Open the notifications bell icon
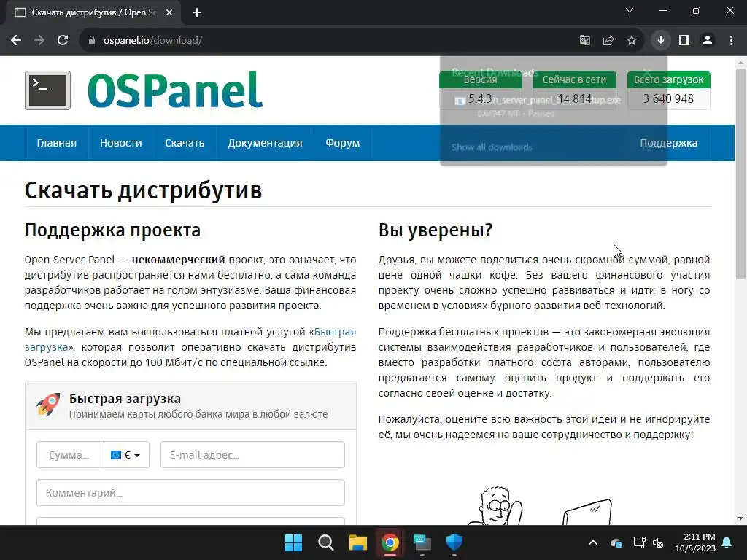 [x=727, y=542]
